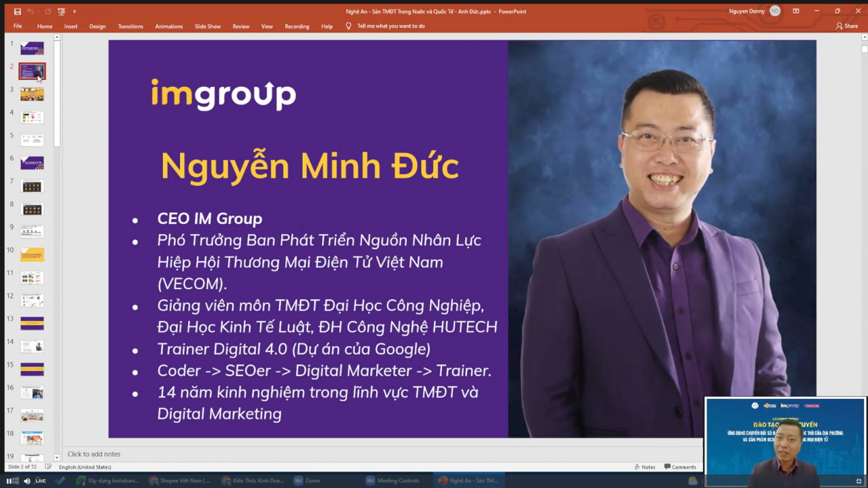Click the lightbulb Tell Me icon
Image resolution: width=868 pixels, height=488 pixels.
pos(348,26)
